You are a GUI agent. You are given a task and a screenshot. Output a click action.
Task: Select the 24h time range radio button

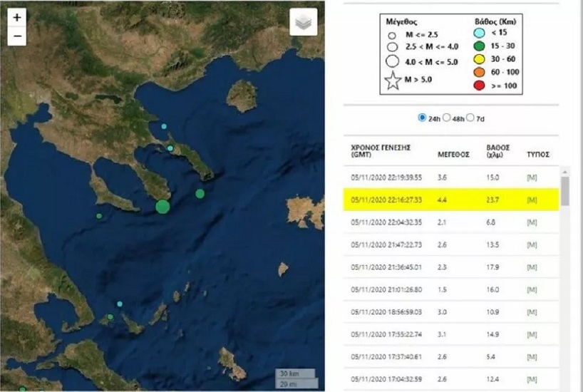422,118
